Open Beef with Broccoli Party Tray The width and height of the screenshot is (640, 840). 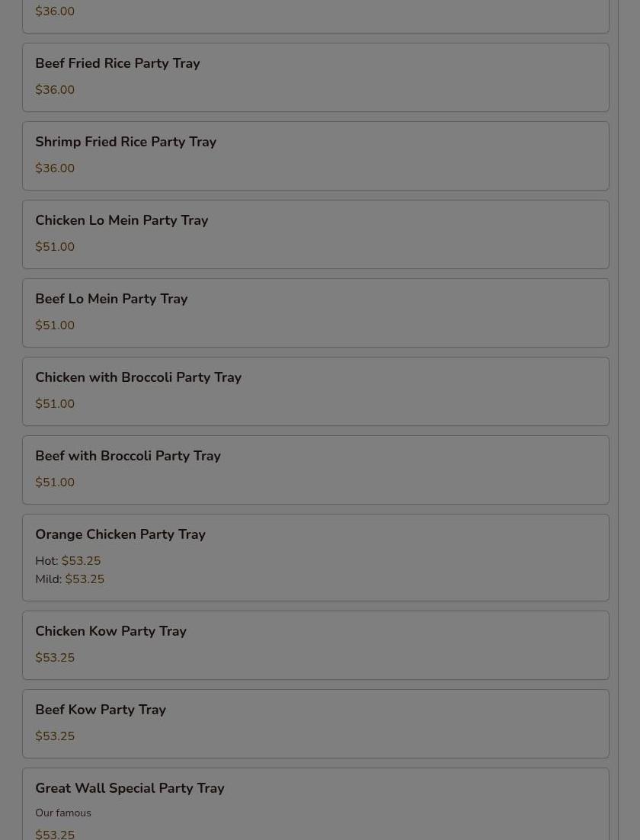(x=315, y=470)
